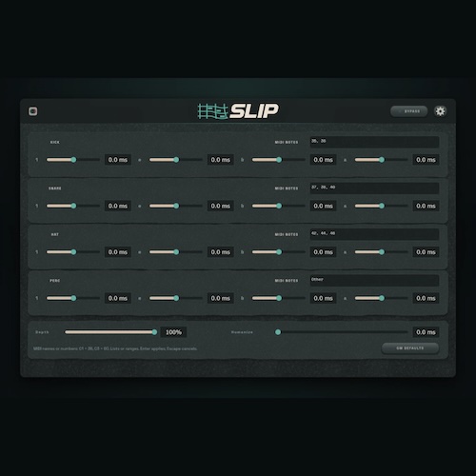Image resolution: width=476 pixels, height=476 pixels.
Task: Click the Kick beat 1 0.0 ms value box
Action: coord(118,160)
